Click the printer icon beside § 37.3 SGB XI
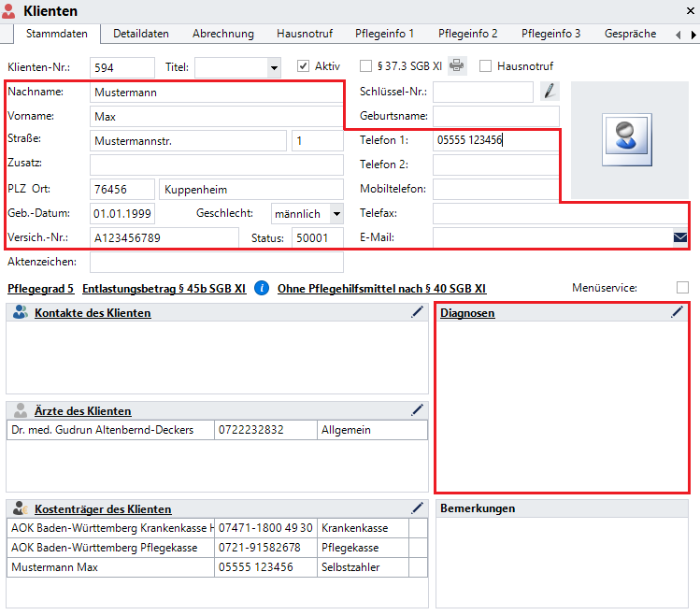700x615 pixels. click(x=457, y=66)
